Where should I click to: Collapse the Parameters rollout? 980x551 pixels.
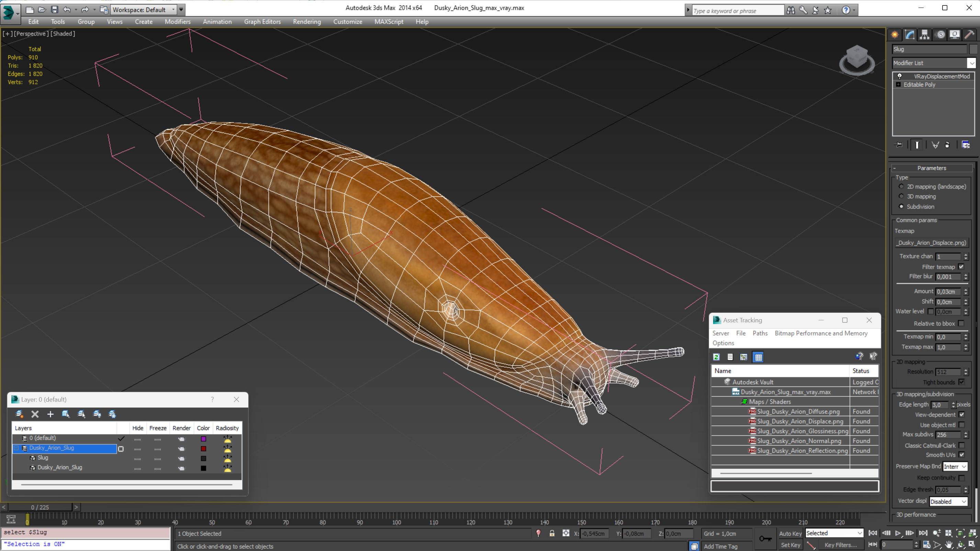pos(931,168)
